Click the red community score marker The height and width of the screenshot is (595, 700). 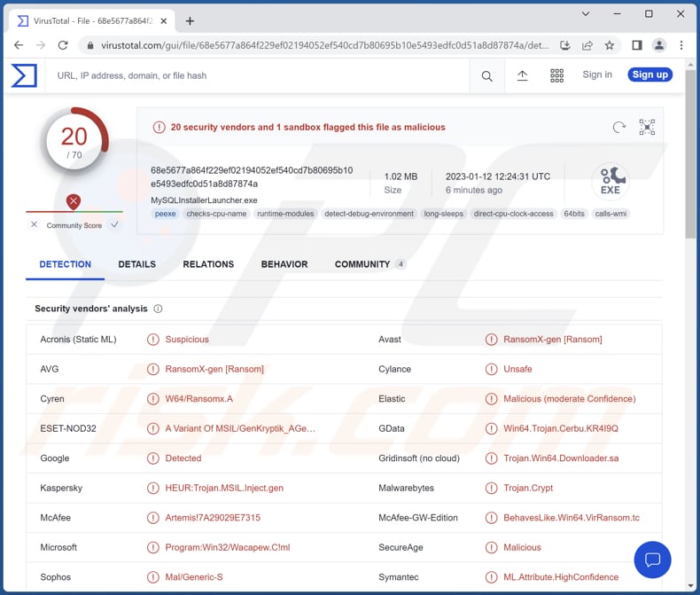pyautogui.click(x=74, y=202)
